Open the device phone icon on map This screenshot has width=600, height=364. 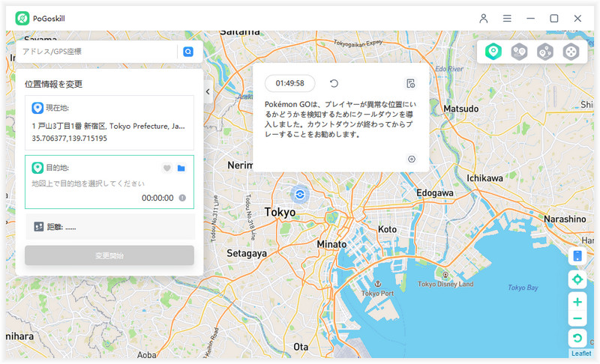pyautogui.click(x=577, y=256)
